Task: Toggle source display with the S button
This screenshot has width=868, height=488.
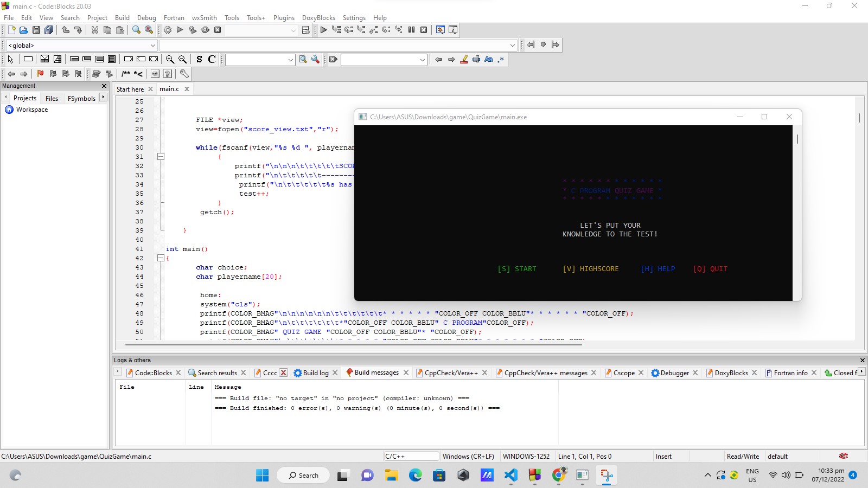Action: click(x=199, y=60)
